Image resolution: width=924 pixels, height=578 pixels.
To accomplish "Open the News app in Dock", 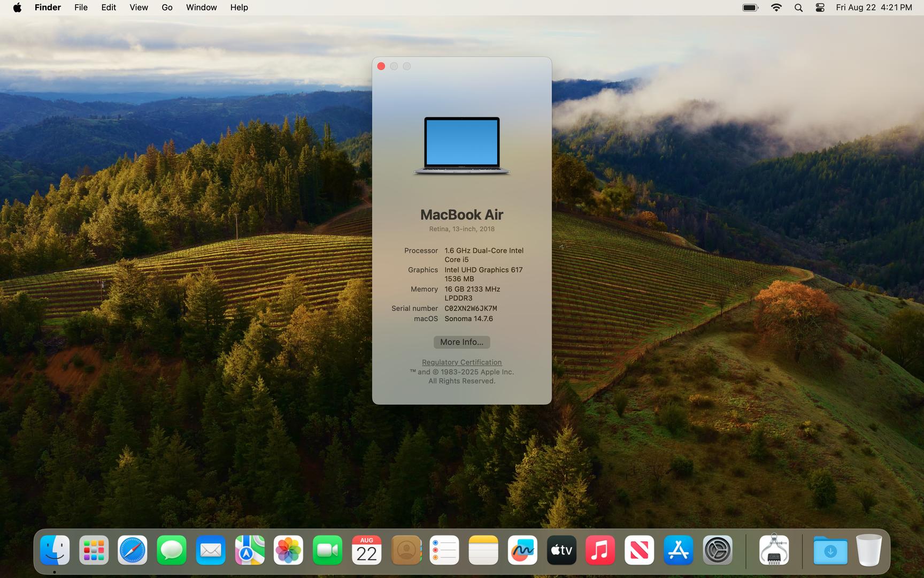I will click(x=639, y=550).
